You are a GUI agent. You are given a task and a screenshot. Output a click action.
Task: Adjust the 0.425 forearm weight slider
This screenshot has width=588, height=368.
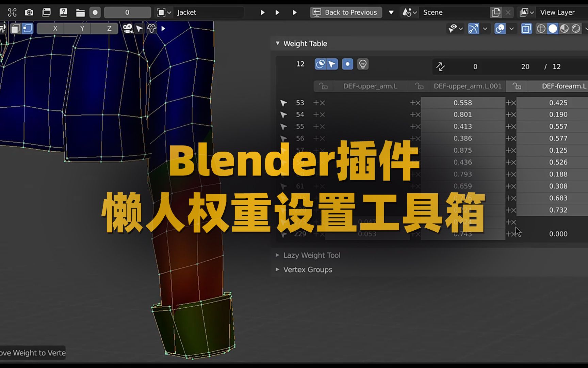coord(553,103)
